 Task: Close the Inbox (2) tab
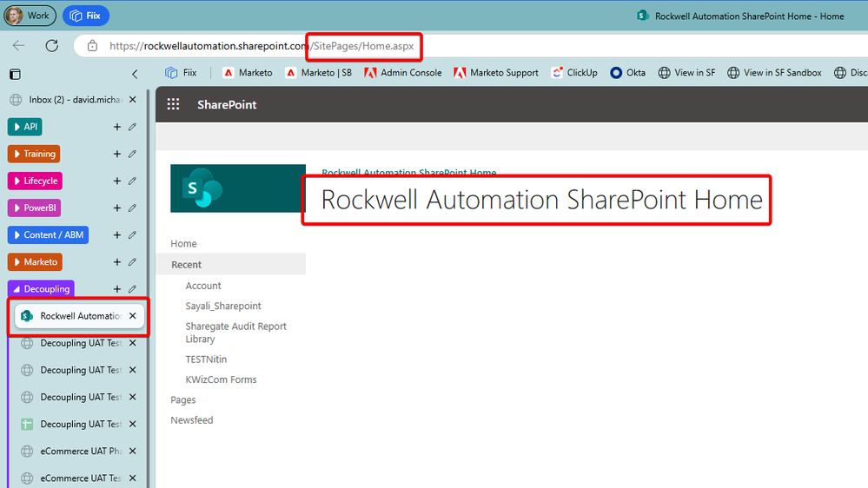pyautogui.click(x=133, y=100)
